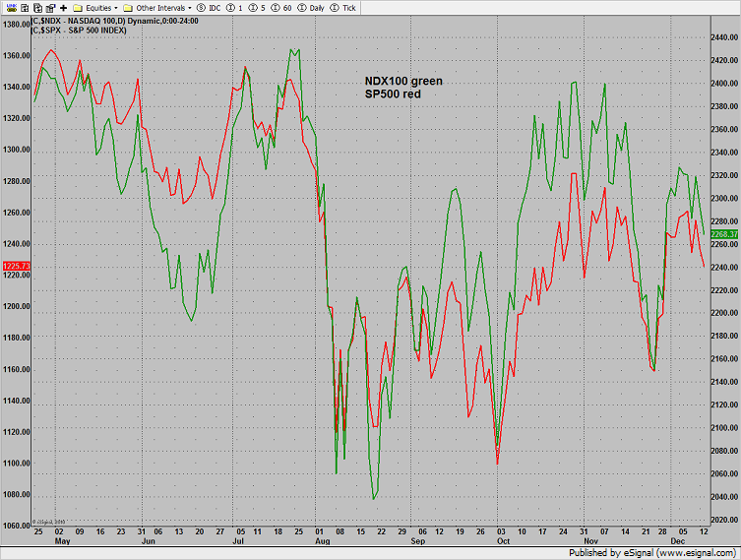Click the 2020.00 right axis label
Screen dimensions: 741x560
pyautogui.click(x=724, y=520)
